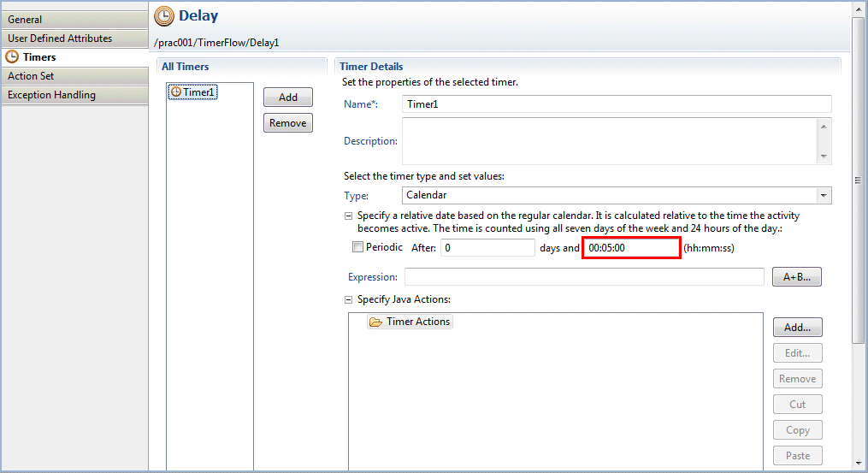This screenshot has width=868, height=473.
Task: Click the Edit... button
Action: click(x=797, y=352)
